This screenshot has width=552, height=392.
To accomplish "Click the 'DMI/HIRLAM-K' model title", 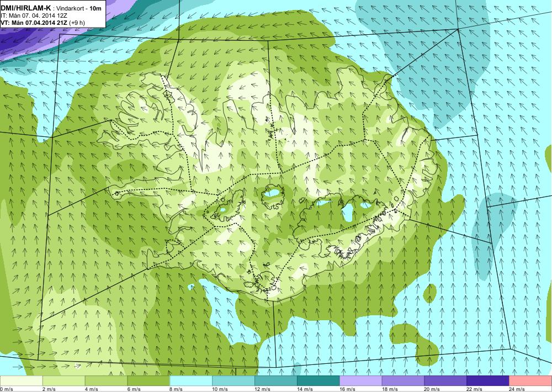I will coord(26,8).
